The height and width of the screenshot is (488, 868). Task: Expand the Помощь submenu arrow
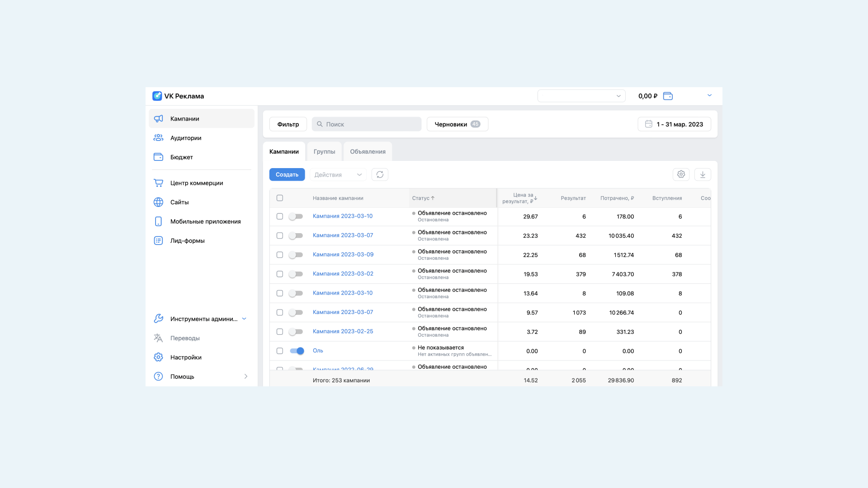(245, 376)
